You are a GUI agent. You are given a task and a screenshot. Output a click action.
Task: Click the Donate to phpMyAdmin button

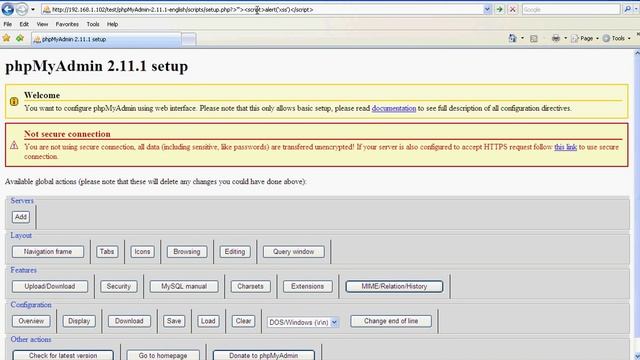click(x=264, y=355)
